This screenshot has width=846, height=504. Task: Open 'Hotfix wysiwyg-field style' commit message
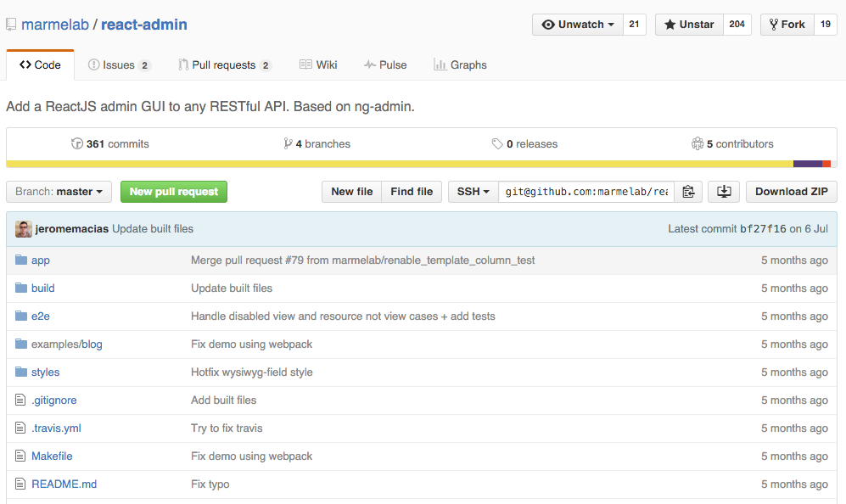click(252, 372)
